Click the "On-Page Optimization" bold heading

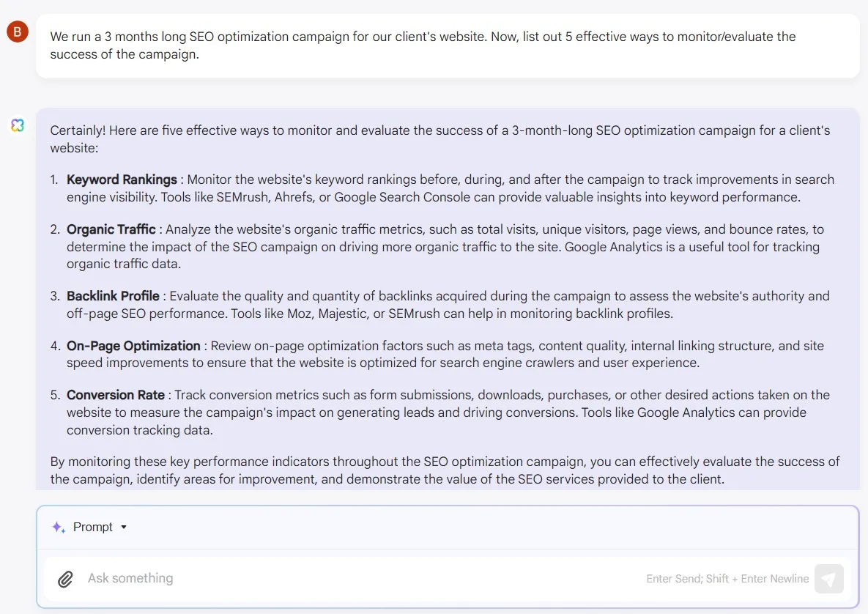tap(133, 346)
